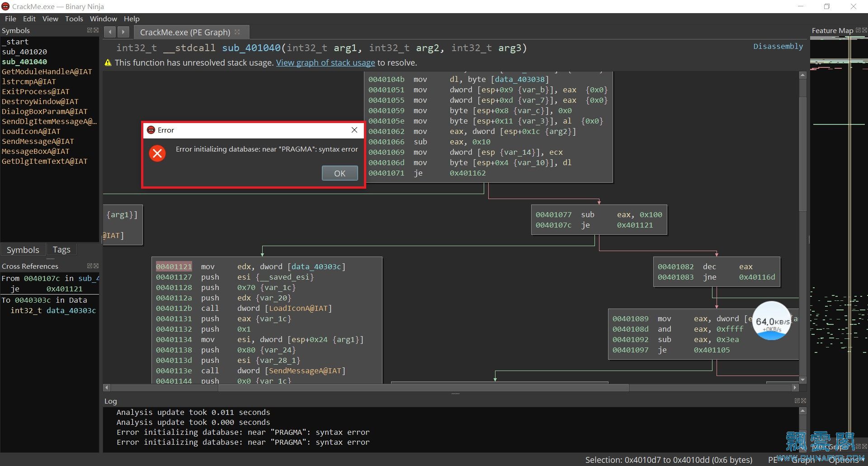The height and width of the screenshot is (466, 868).
Task: Float the Feature Map panel
Action: (x=858, y=30)
